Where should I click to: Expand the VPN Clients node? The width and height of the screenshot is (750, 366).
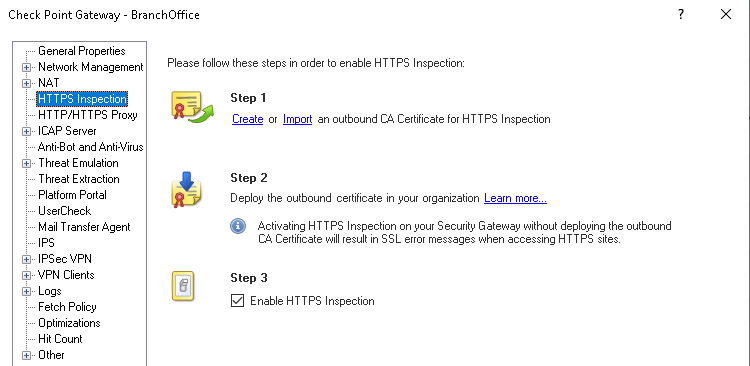pyautogui.click(x=26, y=275)
